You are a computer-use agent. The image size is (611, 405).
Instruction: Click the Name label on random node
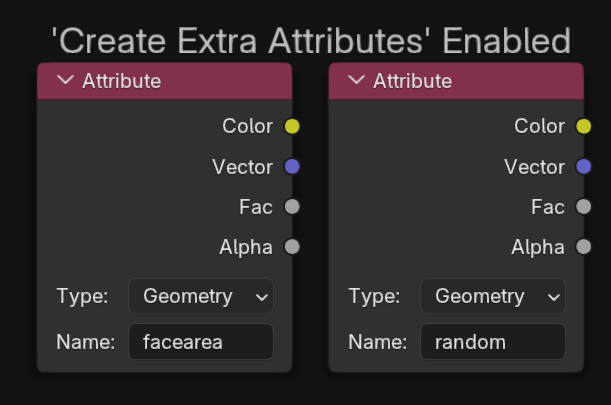pyautogui.click(x=377, y=342)
